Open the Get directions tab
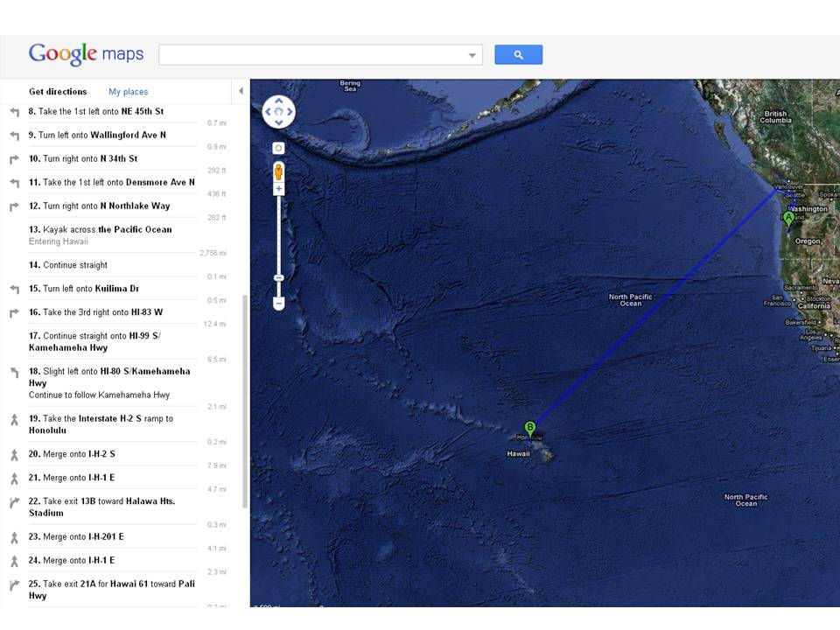Viewport: 840px width, 630px height. tap(58, 92)
